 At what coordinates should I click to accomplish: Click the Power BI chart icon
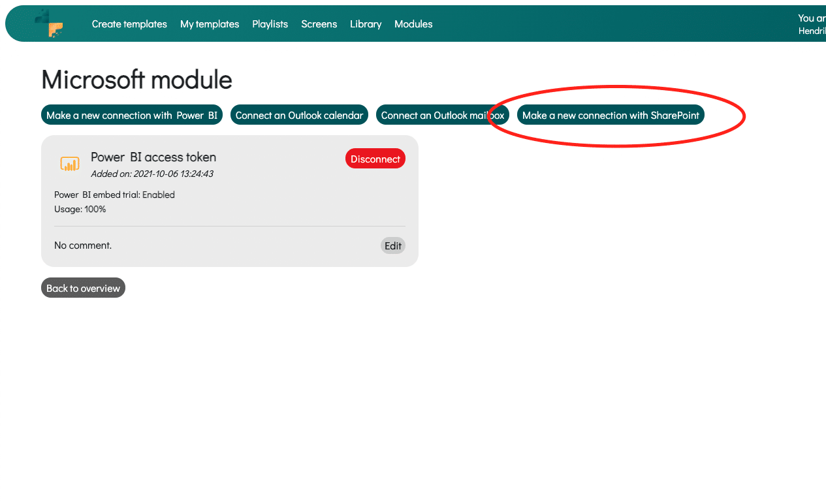point(70,164)
